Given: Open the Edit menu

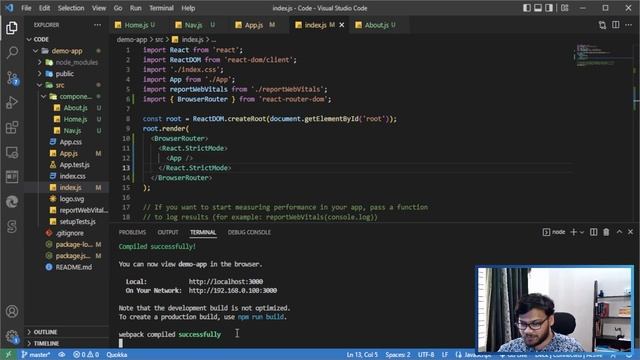Looking at the screenshot, I should coord(44,8).
